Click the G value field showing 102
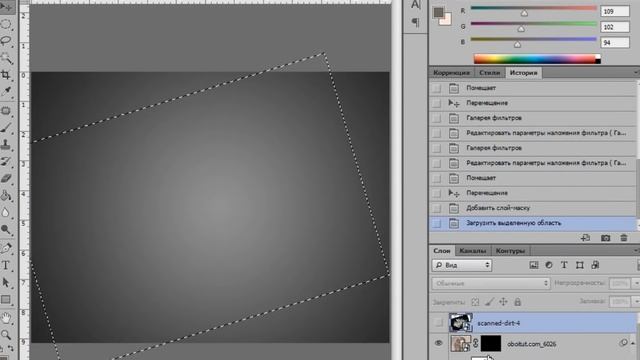 click(x=615, y=27)
